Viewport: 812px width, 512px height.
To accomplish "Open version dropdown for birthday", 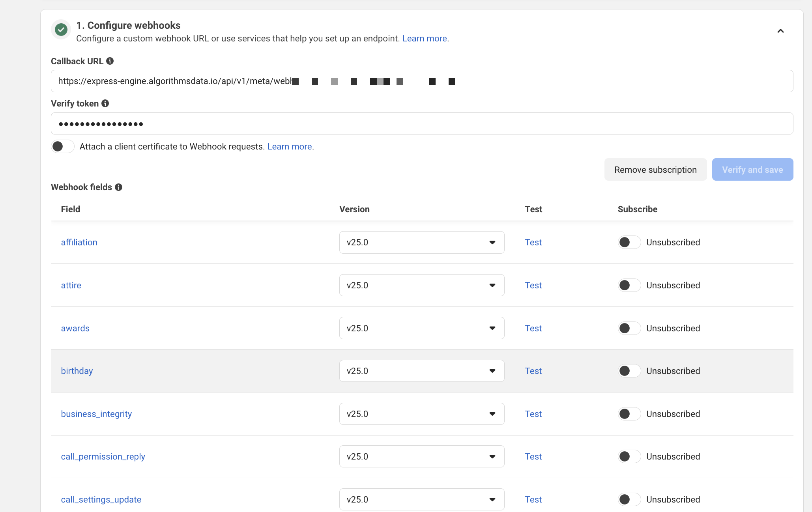I will [x=422, y=371].
